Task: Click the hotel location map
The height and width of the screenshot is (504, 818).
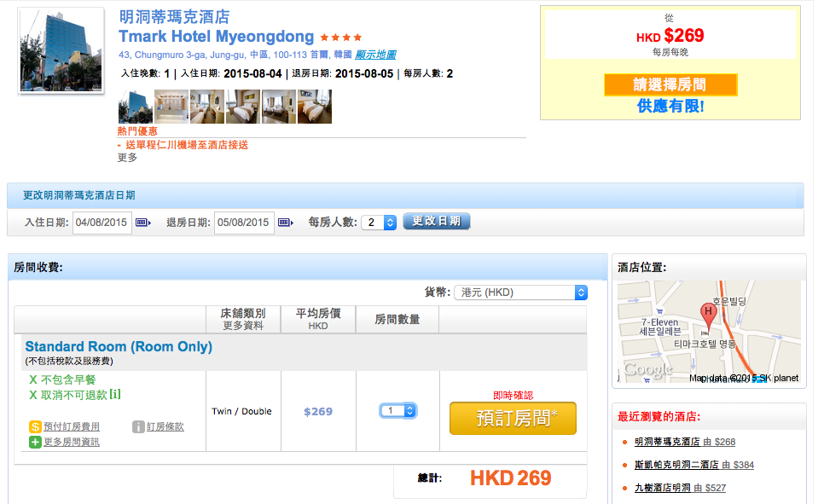Action: (709, 332)
